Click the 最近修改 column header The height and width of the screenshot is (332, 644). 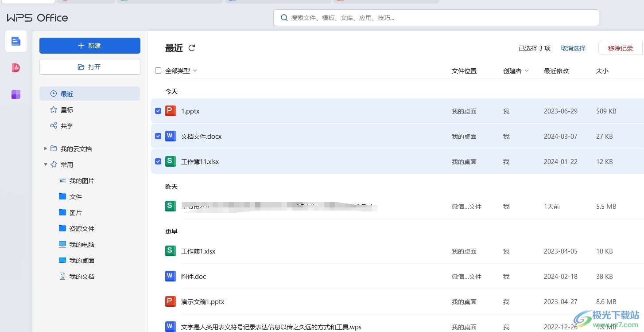(556, 71)
